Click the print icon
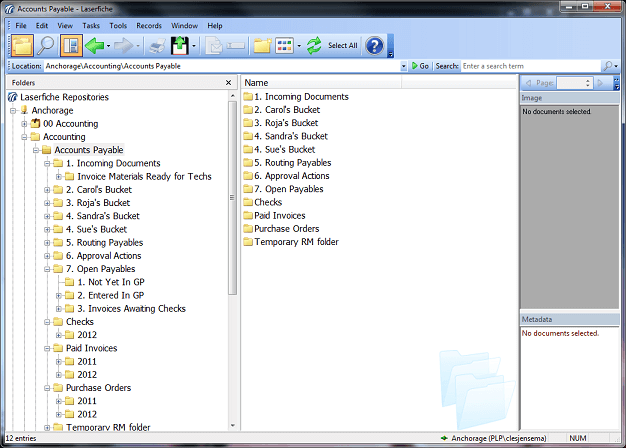Viewport: 626px width, 448px height. pos(157,46)
